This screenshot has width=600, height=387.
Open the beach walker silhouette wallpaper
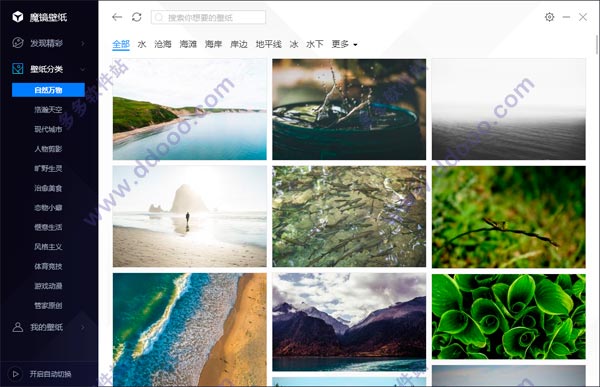(189, 216)
